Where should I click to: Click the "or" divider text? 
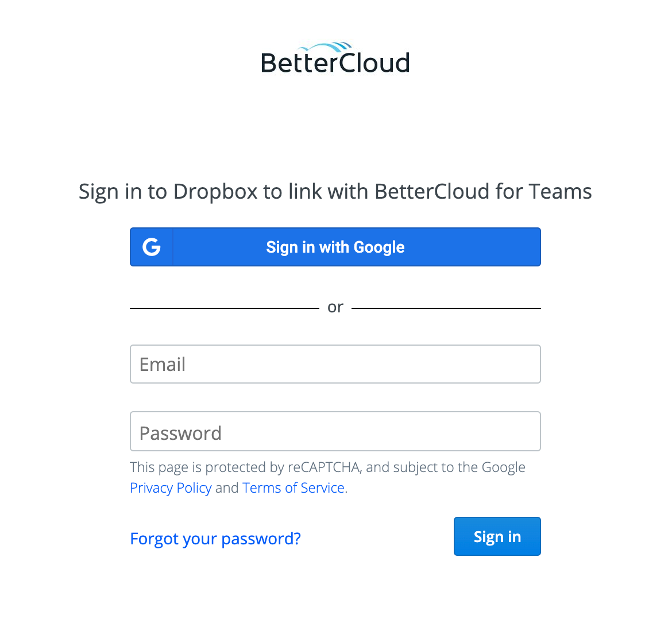coord(335,306)
